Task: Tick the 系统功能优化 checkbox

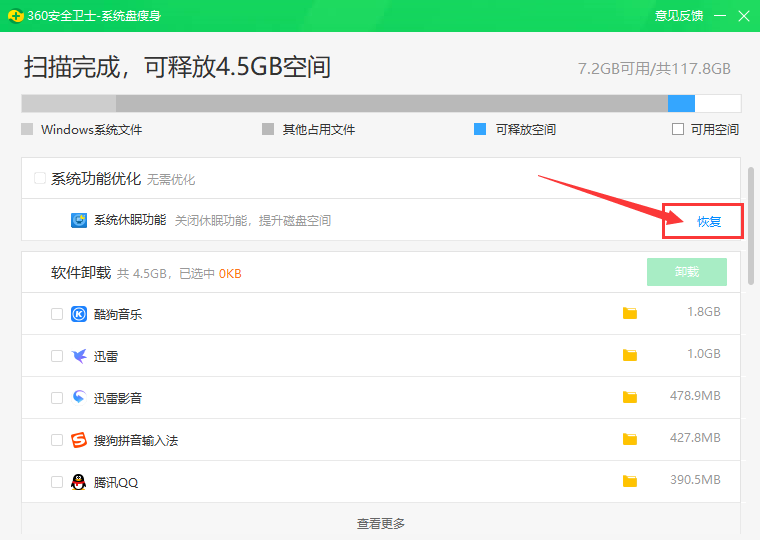Action: (40, 178)
